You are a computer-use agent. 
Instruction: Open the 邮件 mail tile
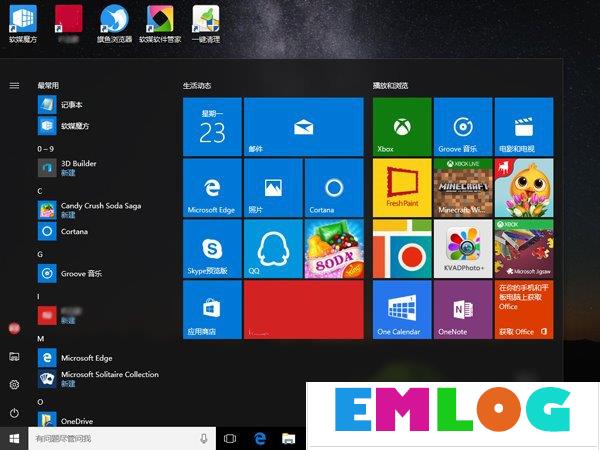point(303,127)
